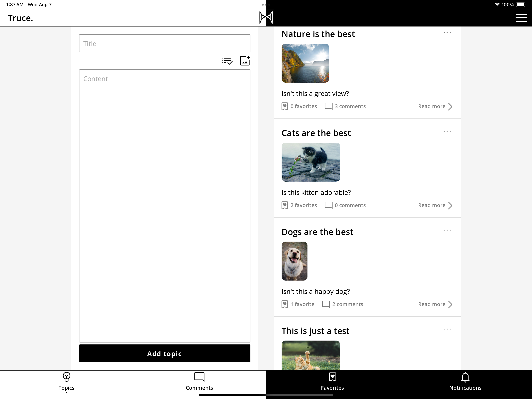532x399 pixels.
Task: Open the Dogs are the best title
Action: 317,232
